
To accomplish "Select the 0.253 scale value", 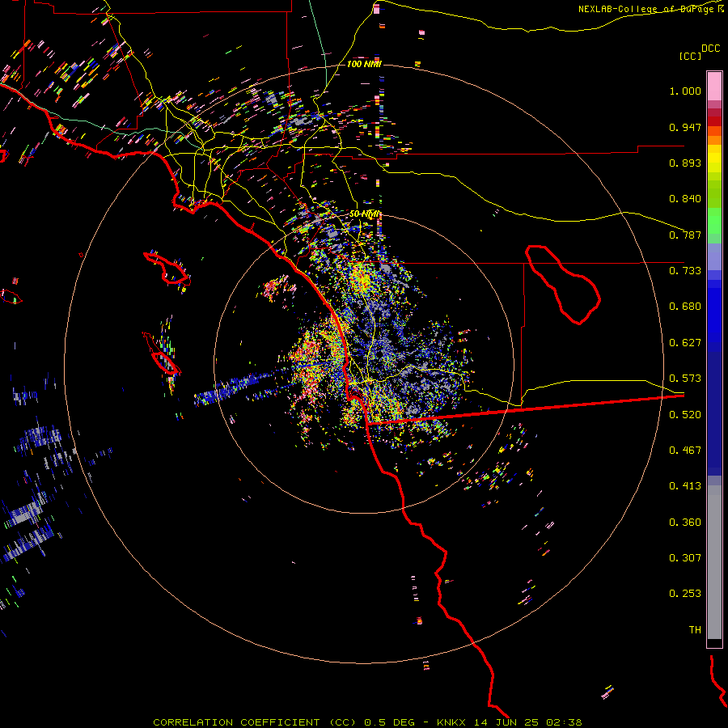I will point(685,594).
